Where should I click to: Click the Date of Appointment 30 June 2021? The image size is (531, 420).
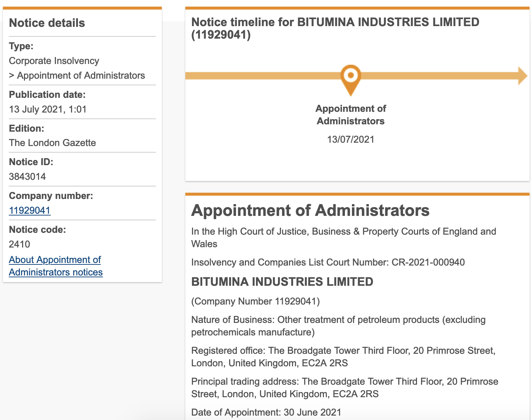266,412
